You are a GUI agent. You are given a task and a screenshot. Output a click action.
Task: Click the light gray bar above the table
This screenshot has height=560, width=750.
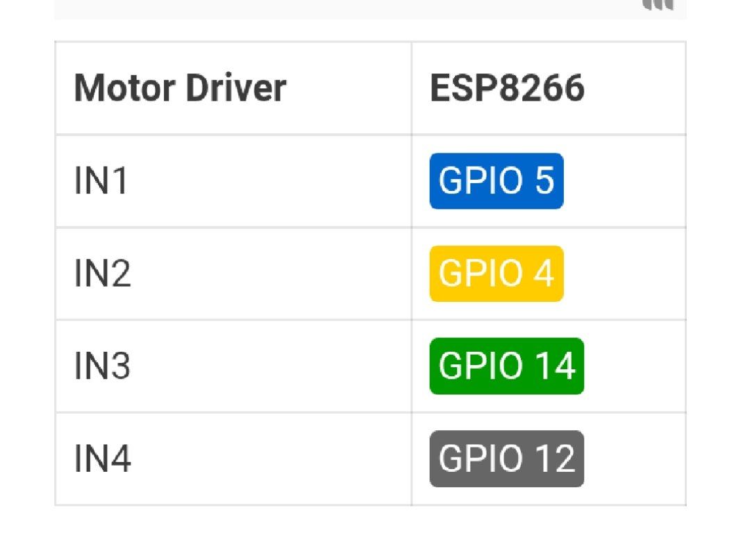point(347,8)
